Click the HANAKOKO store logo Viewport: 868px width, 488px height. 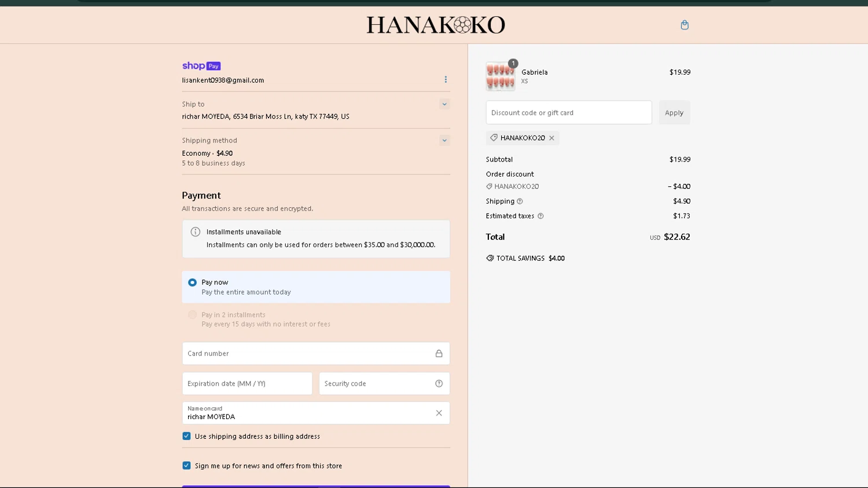(x=436, y=25)
